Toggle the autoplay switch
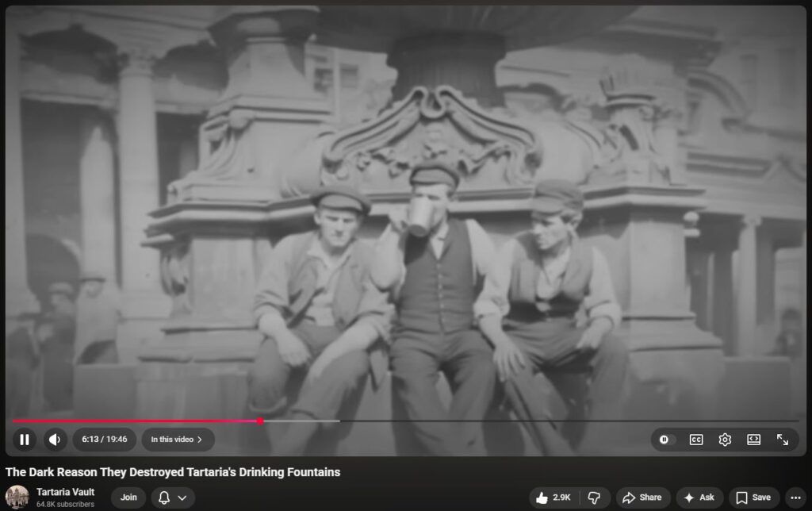 tap(665, 440)
